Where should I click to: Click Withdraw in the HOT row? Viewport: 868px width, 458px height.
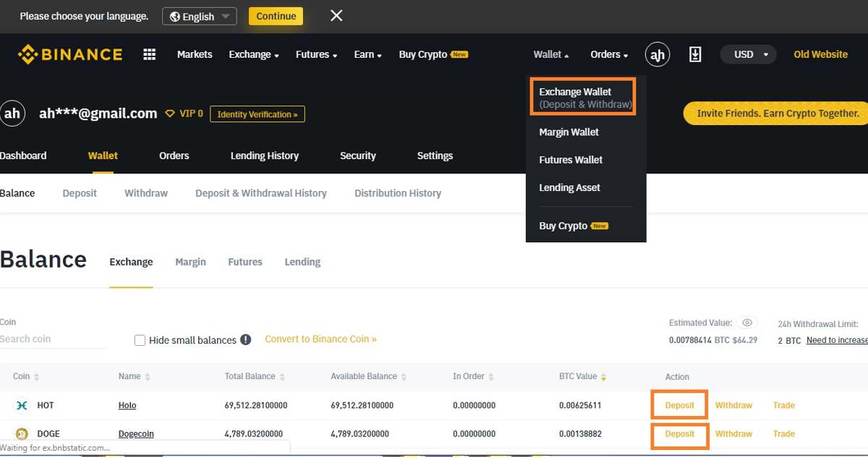click(733, 405)
